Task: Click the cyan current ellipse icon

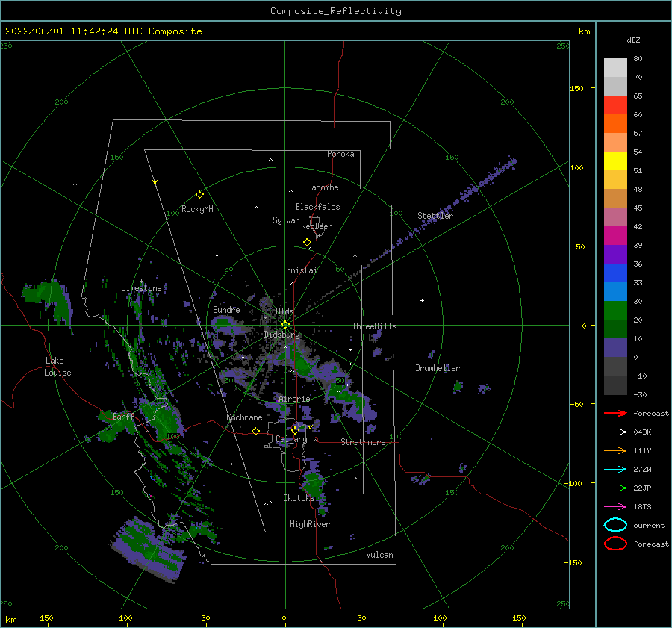Action: click(615, 525)
